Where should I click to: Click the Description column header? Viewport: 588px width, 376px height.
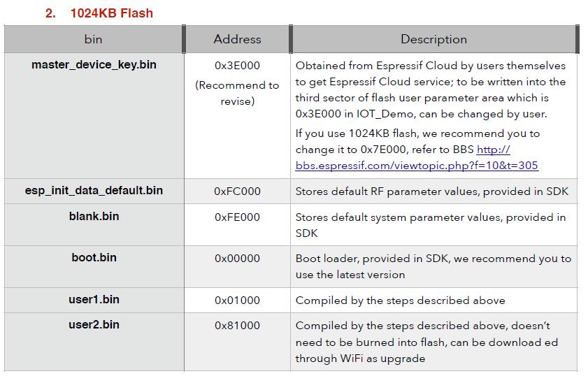tap(434, 39)
